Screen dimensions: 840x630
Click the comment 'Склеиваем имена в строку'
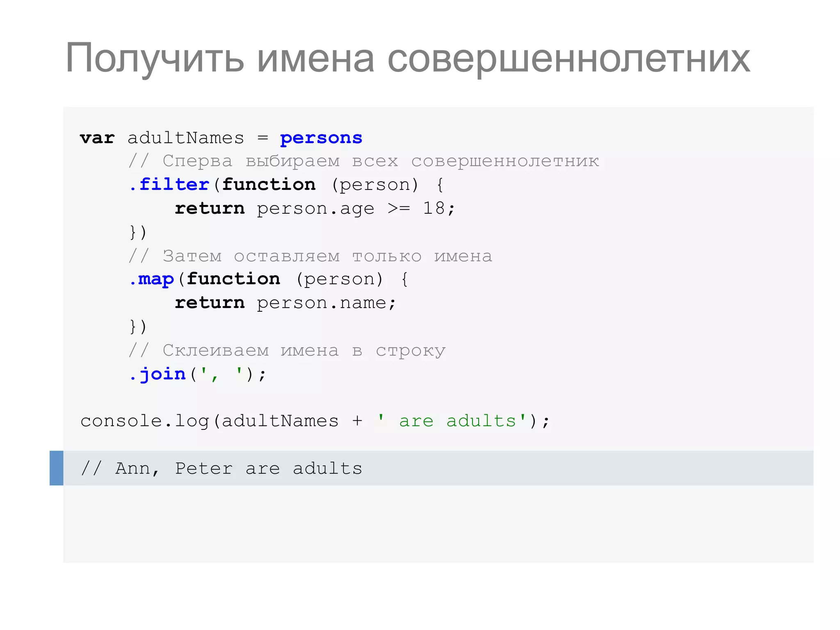287,351
